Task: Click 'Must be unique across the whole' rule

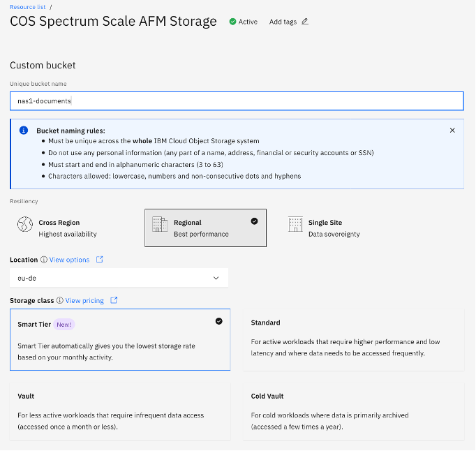Action: click(x=154, y=141)
